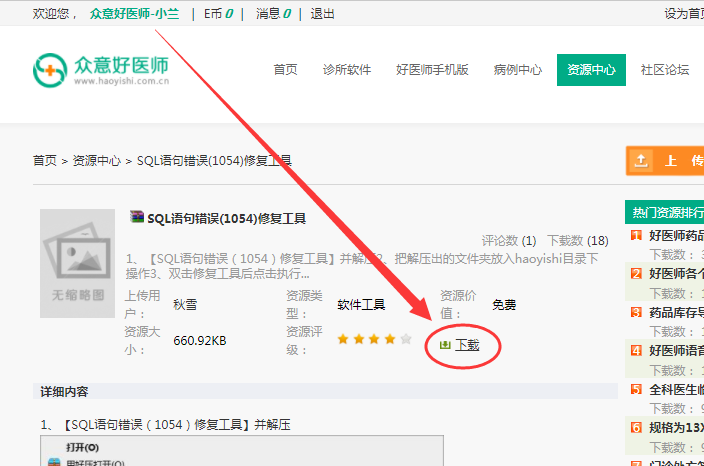Click the upload arrow icon on 上传 button
704x466 pixels.
(x=641, y=161)
